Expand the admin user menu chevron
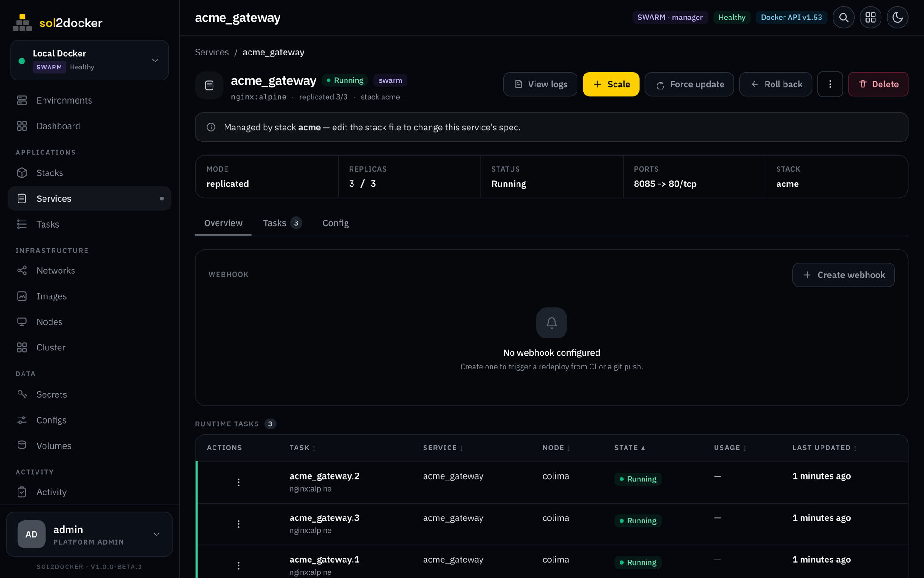 (157, 534)
